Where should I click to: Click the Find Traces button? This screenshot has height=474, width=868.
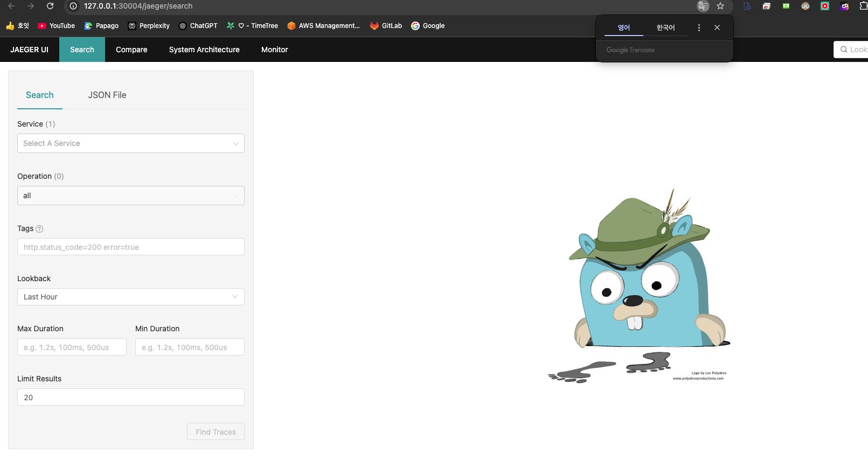click(x=216, y=431)
